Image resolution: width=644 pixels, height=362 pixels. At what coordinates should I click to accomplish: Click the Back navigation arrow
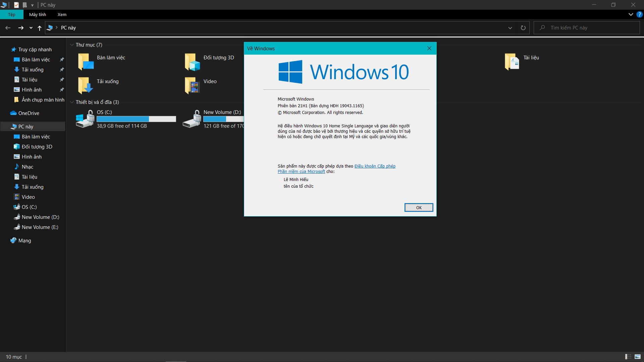click(8, 28)
